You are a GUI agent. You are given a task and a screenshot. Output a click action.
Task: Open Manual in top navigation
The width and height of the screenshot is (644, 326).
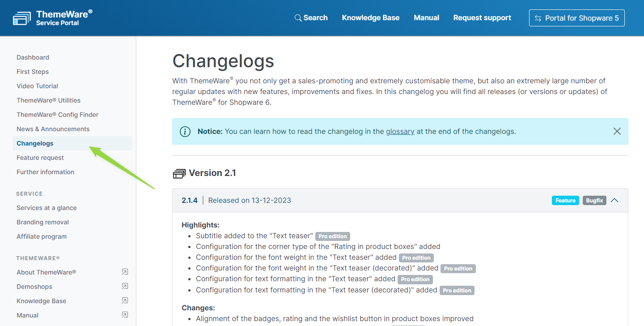click(427, 18)
